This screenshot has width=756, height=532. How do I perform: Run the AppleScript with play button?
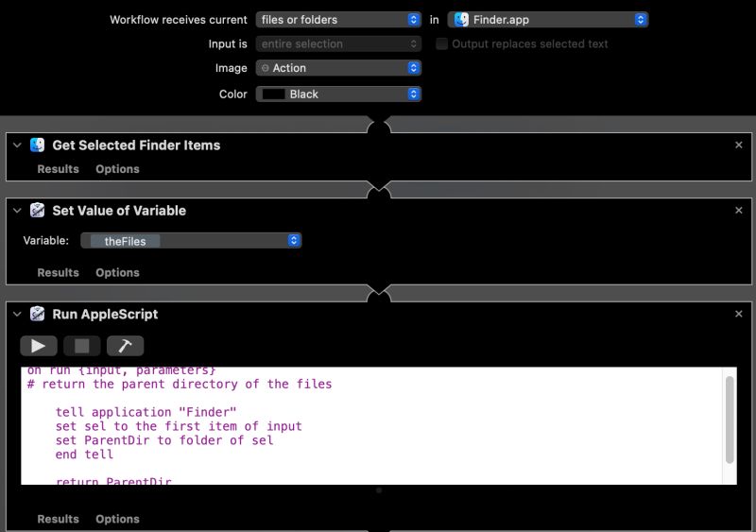39,346
